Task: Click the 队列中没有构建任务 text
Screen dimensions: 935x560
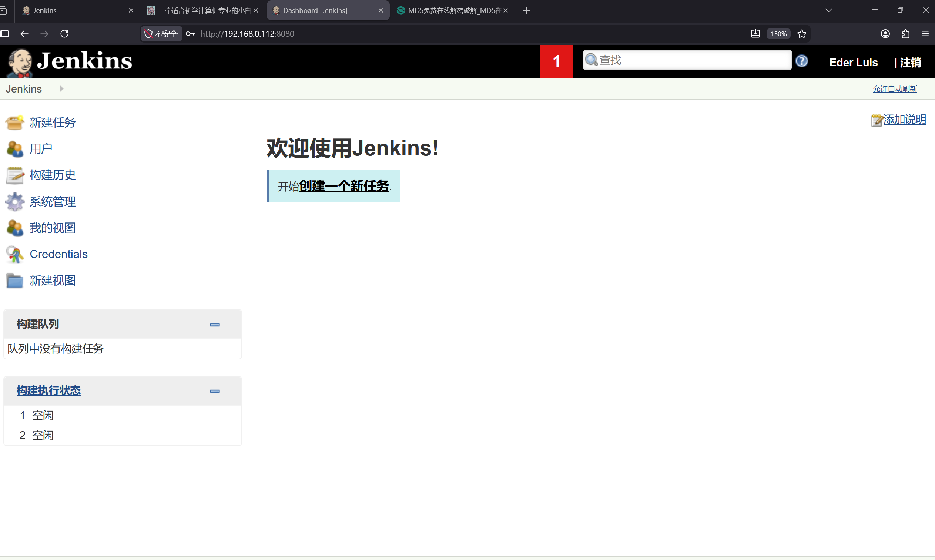Action: tap(56, 349)
